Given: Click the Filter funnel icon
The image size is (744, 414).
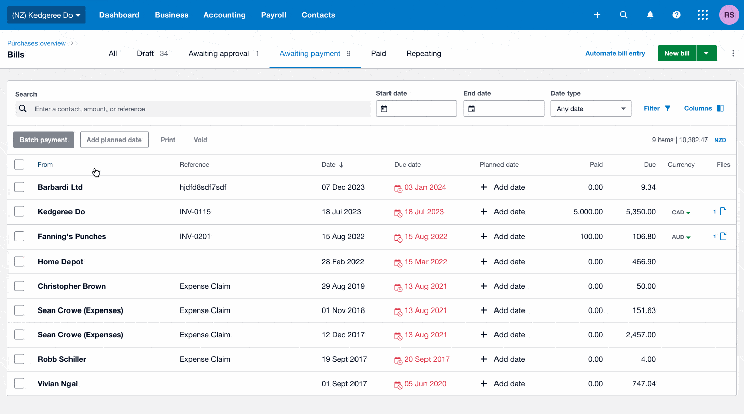Looking at the screenshot, I should (668, 109).
